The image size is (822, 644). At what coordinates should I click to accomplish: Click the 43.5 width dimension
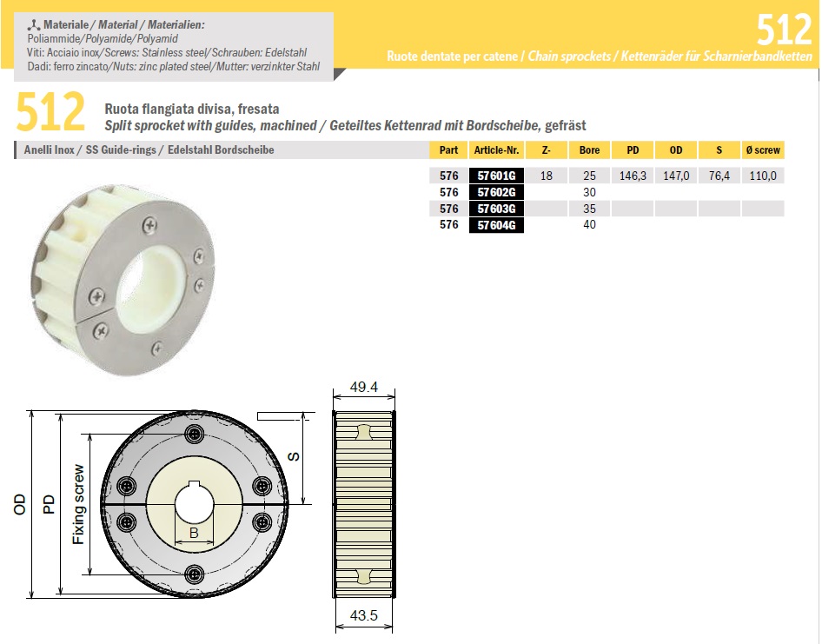pyautogui.click(x=364, y=616)
